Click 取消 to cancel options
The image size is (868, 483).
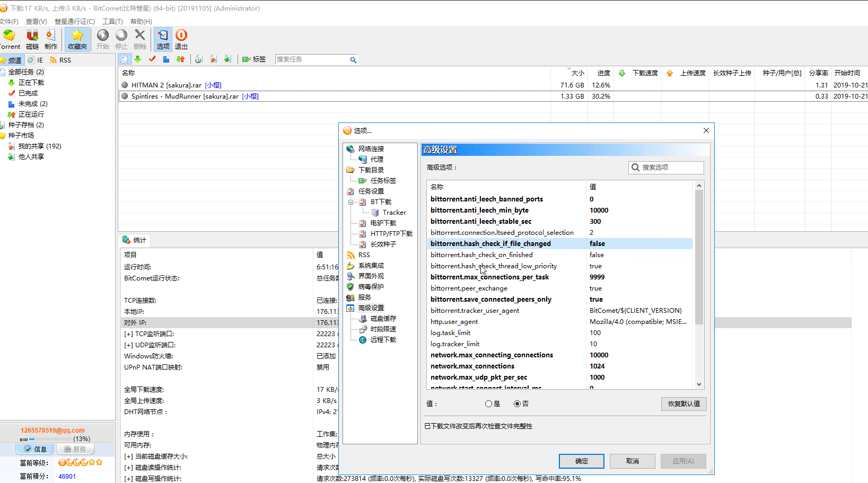632,461
